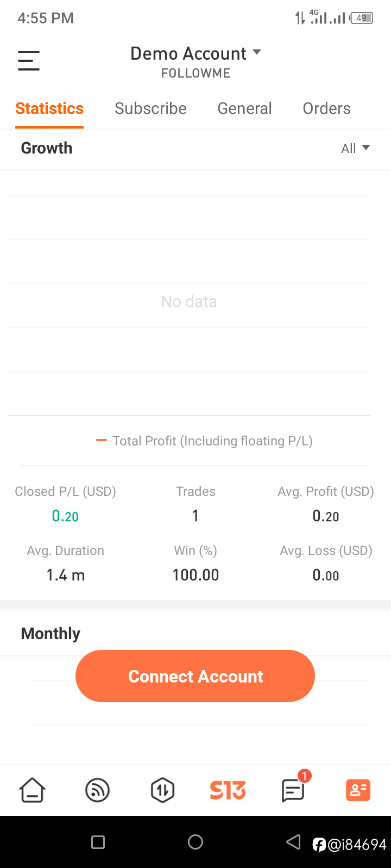Viewport: 391px width, 868px height.
Task: Switch to the Subscribe tab
Action: tap(150, 108)
